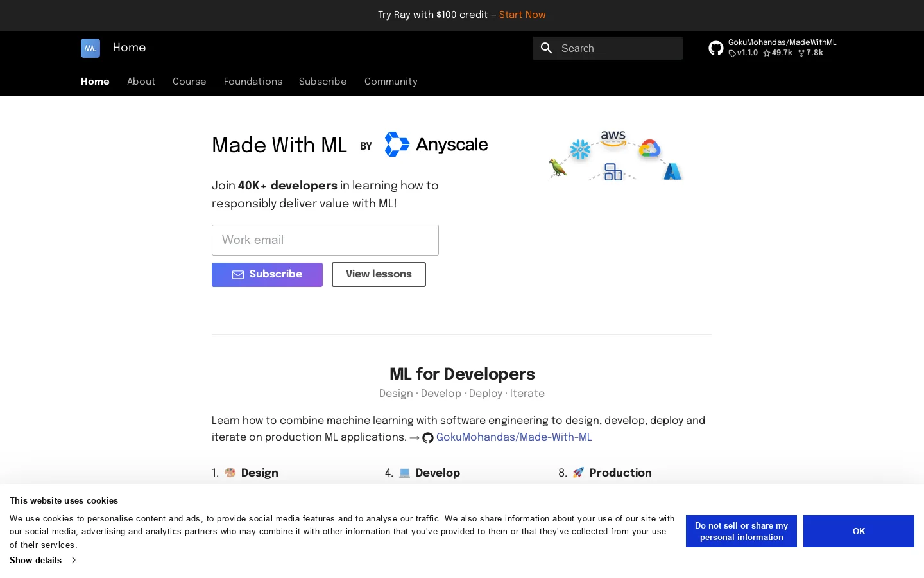Choose Do not sell or share my personal information
This screenshot has height=578, width=924.
(x=741, y=531)
